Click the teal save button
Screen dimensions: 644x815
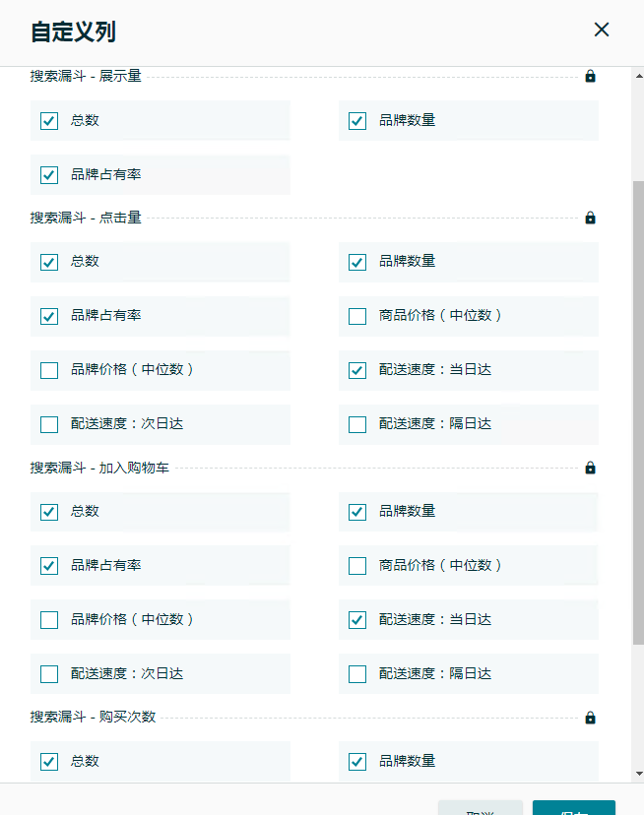574,808
